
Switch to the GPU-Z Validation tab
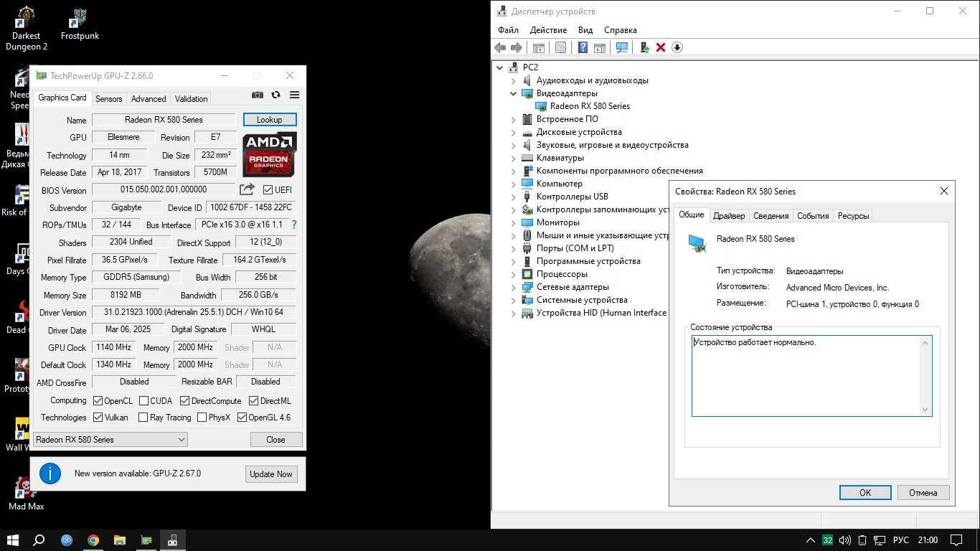[x=191, y=99]
